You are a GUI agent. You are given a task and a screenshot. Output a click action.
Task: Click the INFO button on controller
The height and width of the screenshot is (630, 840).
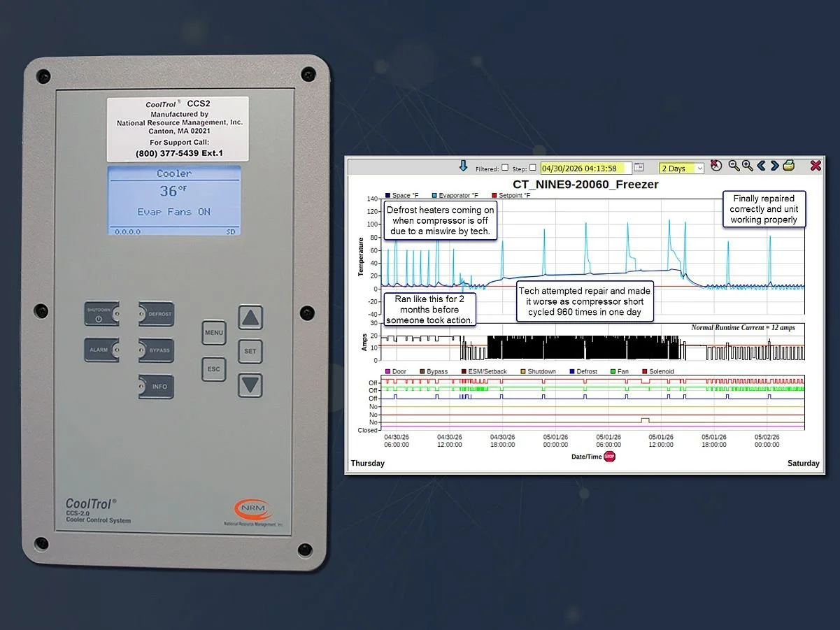156,387
